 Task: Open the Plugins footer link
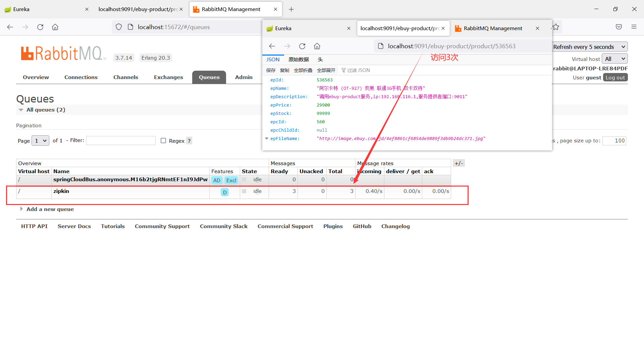[333, 226]
